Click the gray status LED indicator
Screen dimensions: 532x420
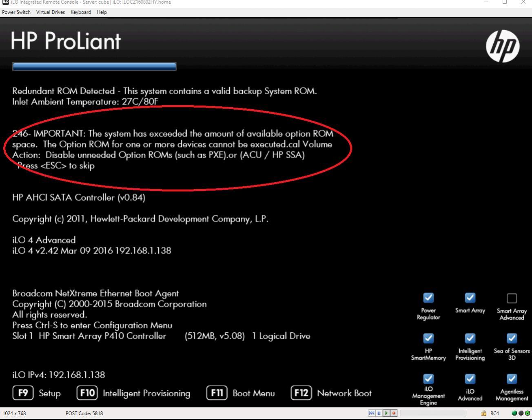point(521,413)
